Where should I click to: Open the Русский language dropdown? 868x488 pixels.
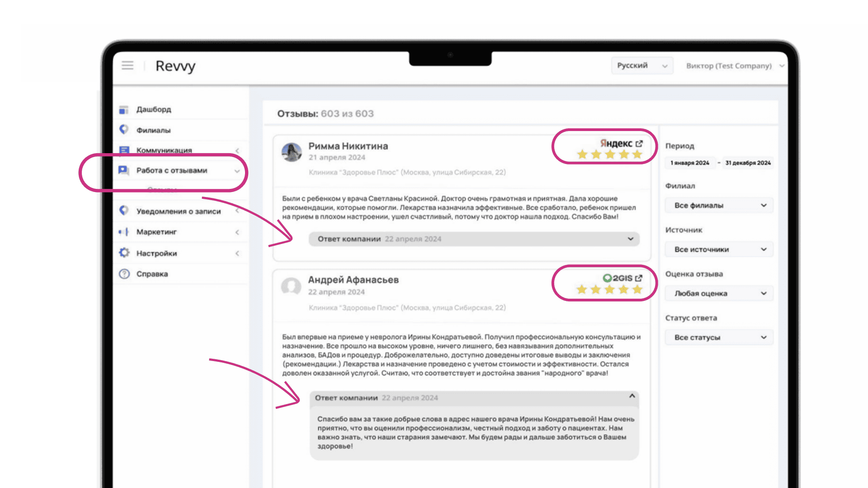tap(642, 66)
